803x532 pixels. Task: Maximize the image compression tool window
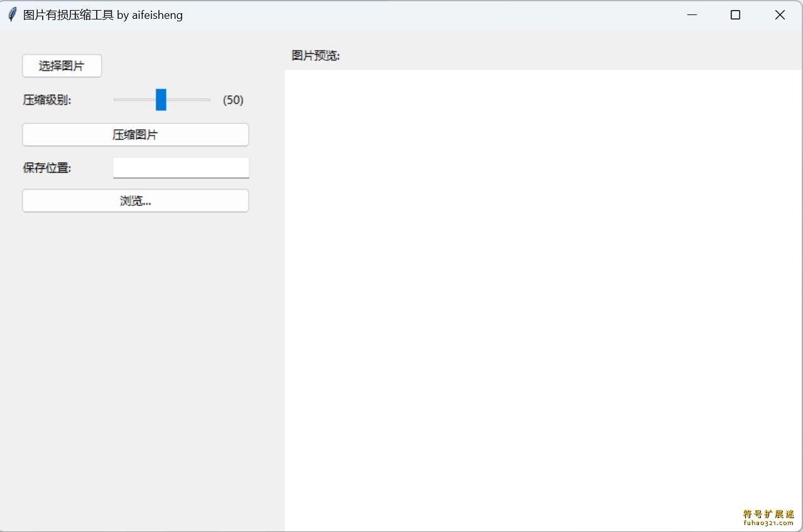735,15
